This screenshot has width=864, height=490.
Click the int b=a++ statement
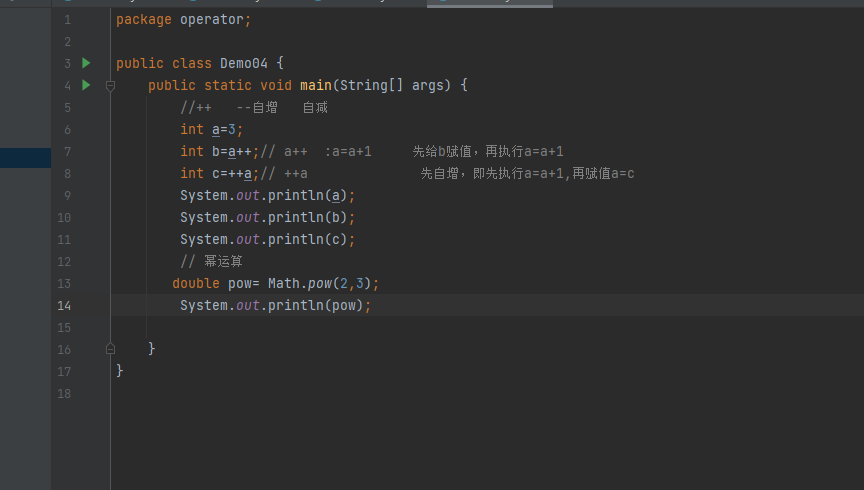click(x=220, y=151)
